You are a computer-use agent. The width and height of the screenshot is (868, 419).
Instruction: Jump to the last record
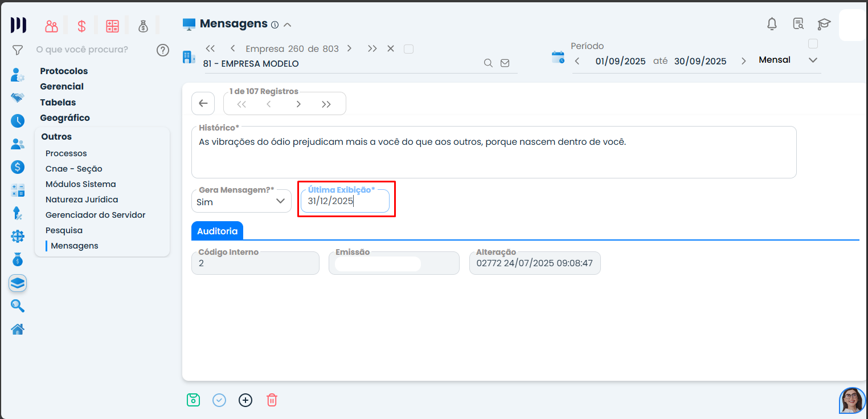tap(326, 104)
